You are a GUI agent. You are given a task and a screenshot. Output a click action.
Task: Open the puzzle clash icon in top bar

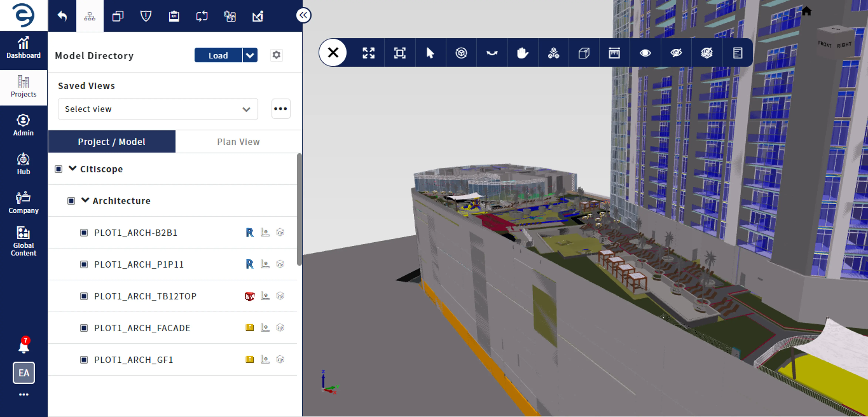[x=230, y=16]
